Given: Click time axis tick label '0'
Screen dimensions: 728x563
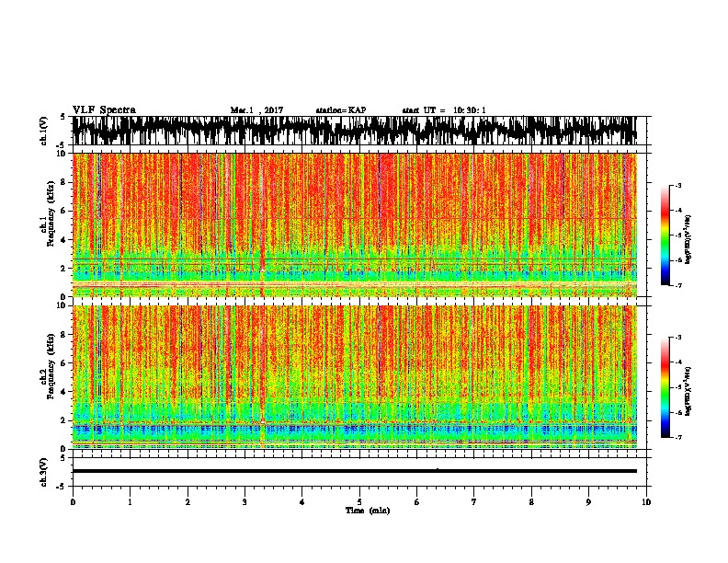Looking at the screenshot, I should click(73, 502).
